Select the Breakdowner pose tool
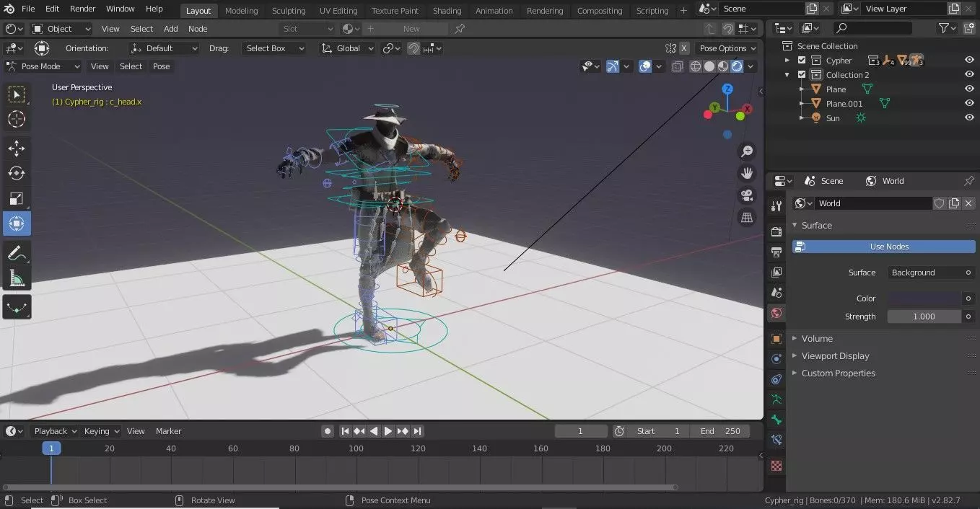Image resolution: width=980 pixels, height=509 pixels. [x=17, y=307]
